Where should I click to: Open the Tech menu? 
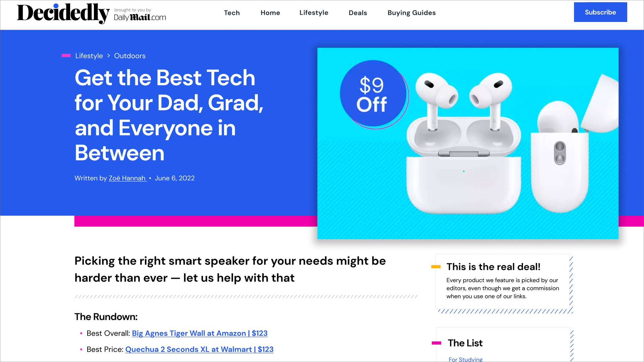pyautogui.click(x=232, y=13)
